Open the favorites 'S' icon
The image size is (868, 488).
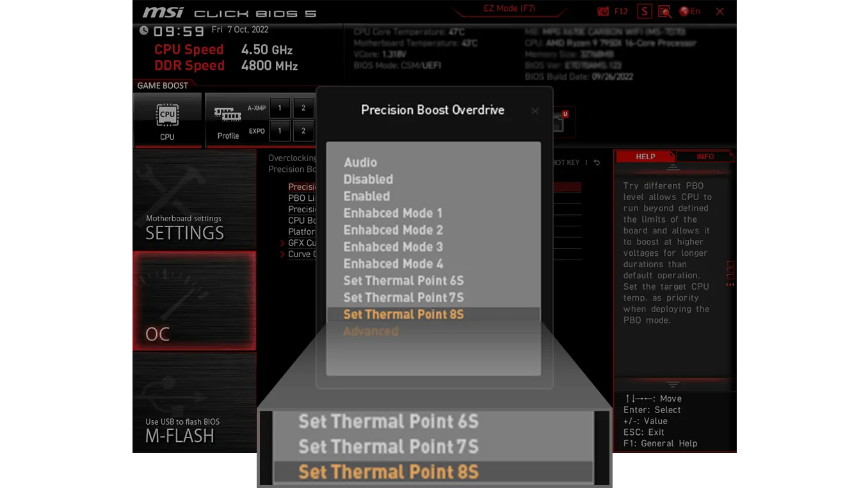click(x=644, y=12)
